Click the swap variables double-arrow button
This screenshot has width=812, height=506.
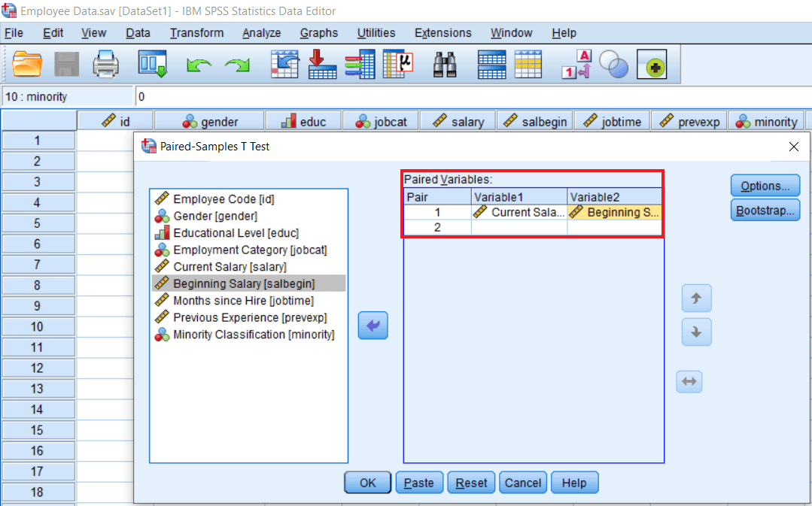[689, 382]
